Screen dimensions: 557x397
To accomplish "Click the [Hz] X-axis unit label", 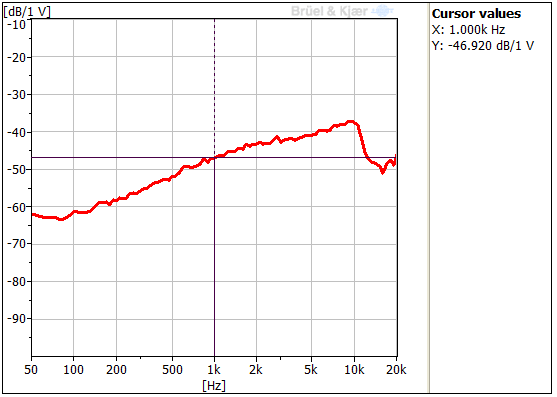I will click(214, 385).
